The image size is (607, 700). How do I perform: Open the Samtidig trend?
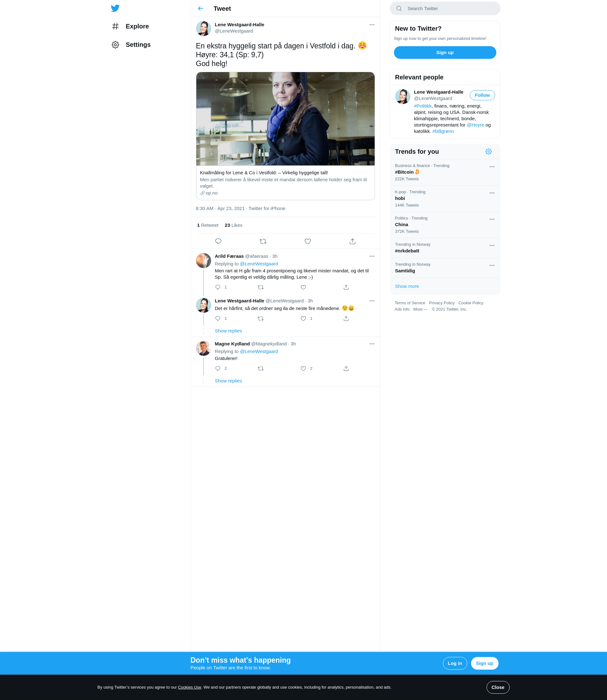(445, 268)
